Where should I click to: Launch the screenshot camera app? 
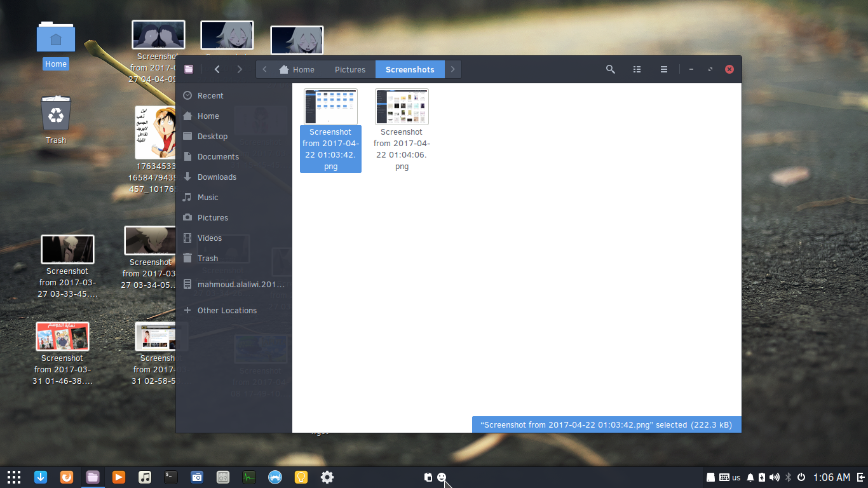[197, 477]
